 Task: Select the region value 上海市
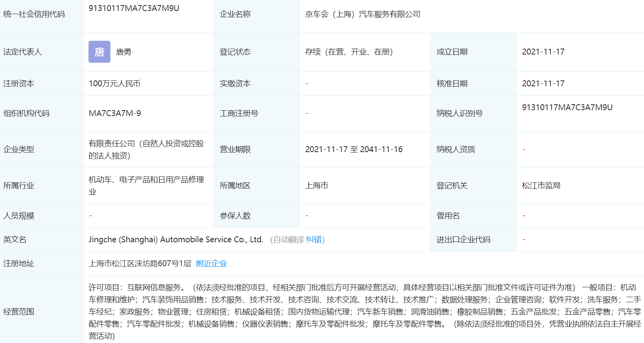pyautogui.click(x=317, y=185)
